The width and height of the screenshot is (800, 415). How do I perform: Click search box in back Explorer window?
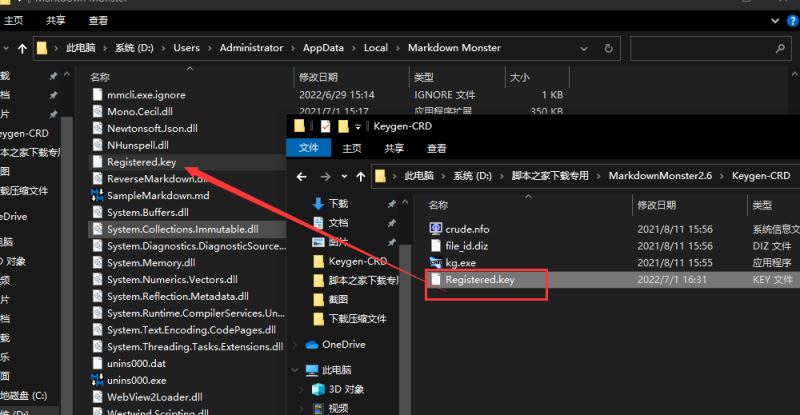click(709, 48)
